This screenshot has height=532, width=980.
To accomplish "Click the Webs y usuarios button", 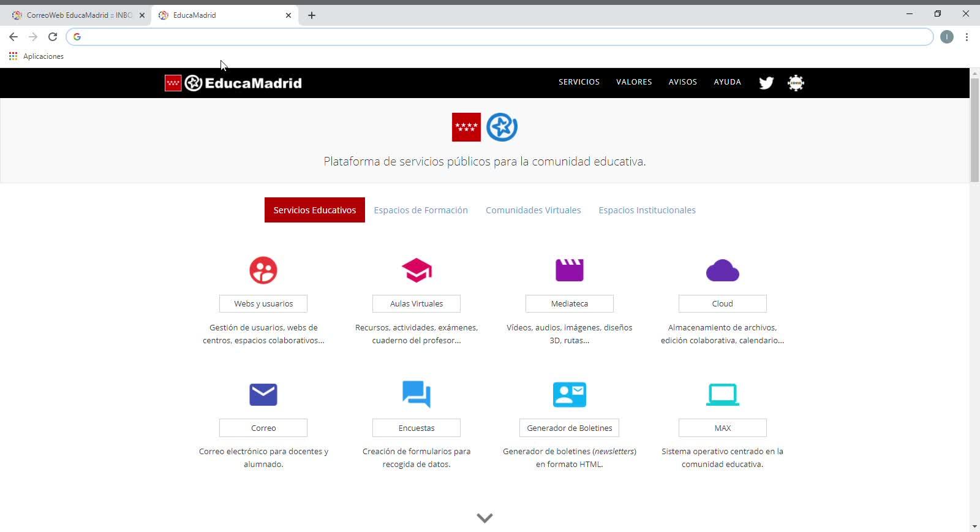I will [x=263, y=303].
